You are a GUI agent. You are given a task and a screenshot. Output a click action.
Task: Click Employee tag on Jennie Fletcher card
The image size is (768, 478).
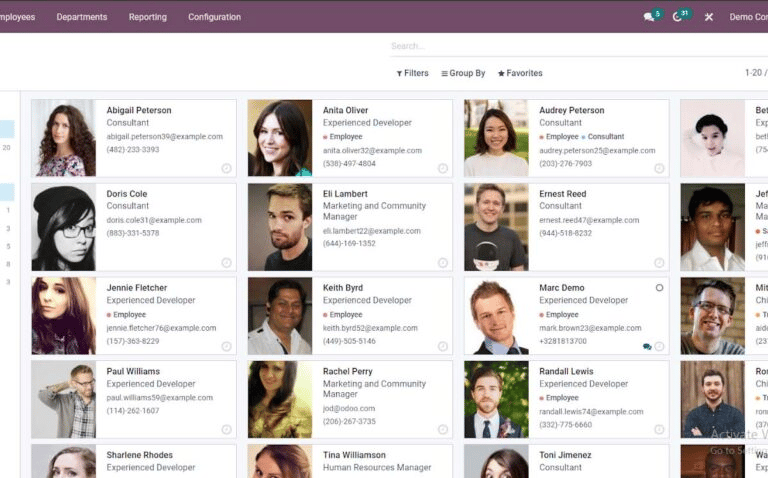pyautogui.click(x=126, y=314)
